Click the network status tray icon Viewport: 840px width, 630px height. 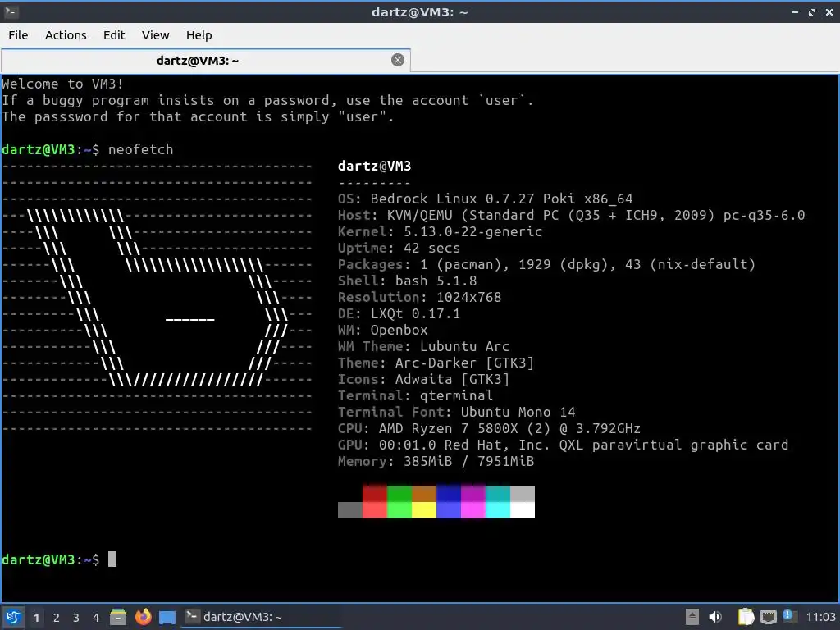tap(768, 617)
